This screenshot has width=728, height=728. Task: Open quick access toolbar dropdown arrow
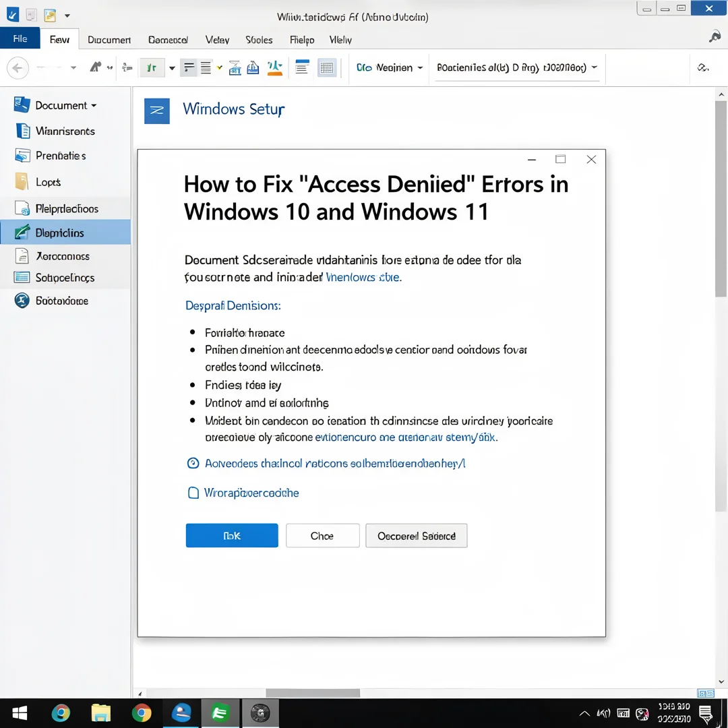click(67, 16)
